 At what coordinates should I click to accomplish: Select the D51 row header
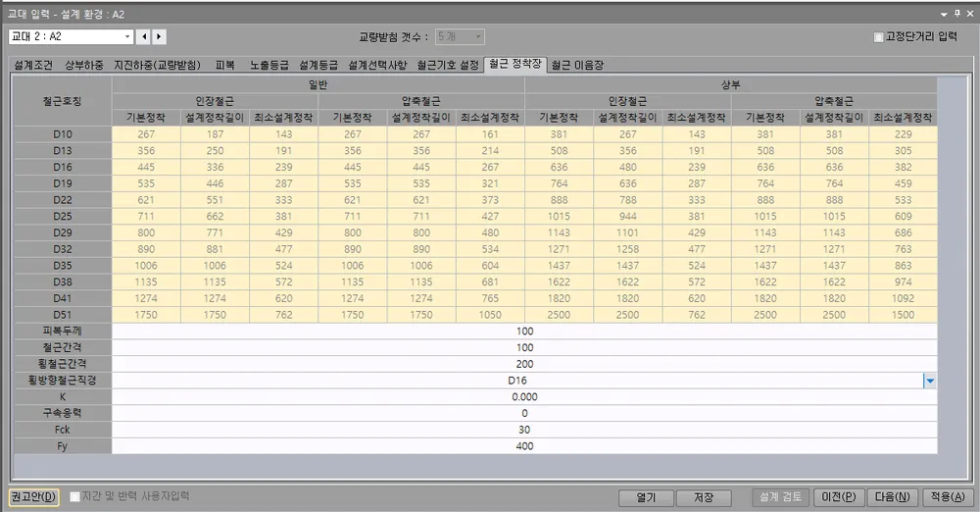tap(63, 315)
